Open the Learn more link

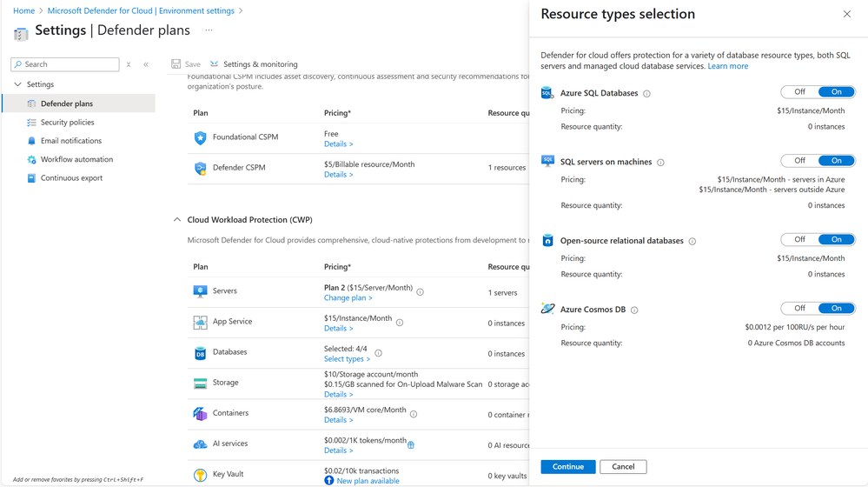(728, 66)
